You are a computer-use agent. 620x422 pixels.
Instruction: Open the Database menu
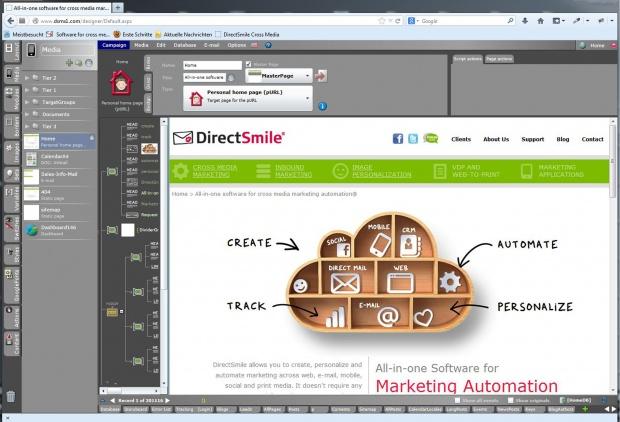coord(185,45)
